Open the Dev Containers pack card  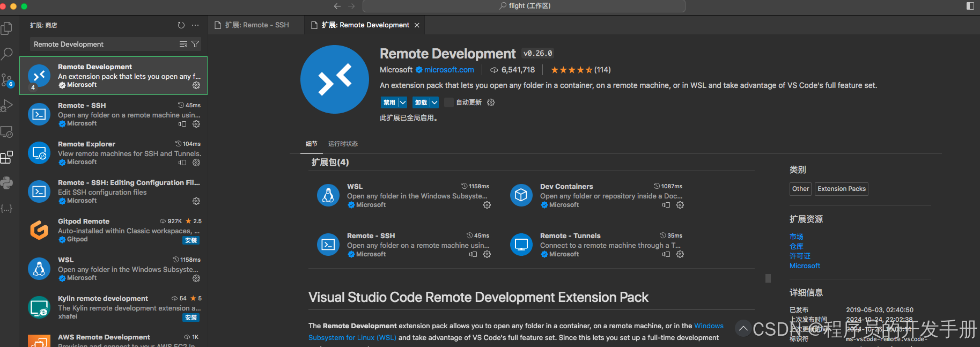pos(596,195)
